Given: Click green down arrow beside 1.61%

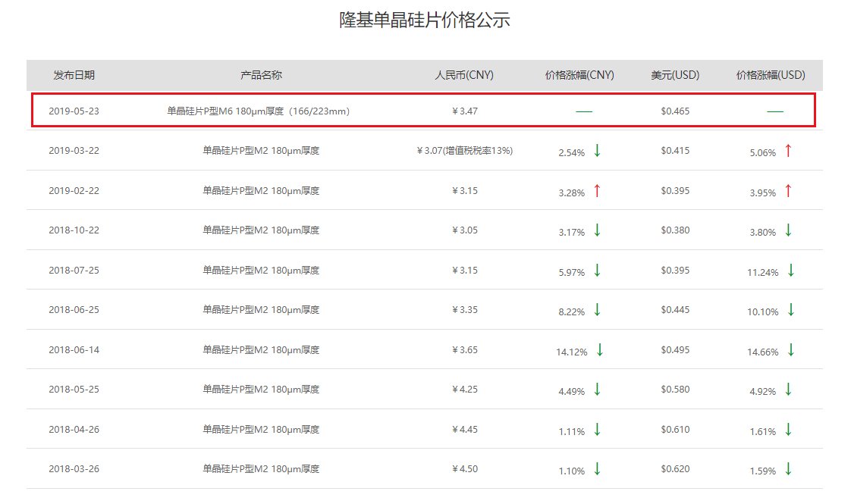Looking at the screenshot, I should [x=788, y=430].
